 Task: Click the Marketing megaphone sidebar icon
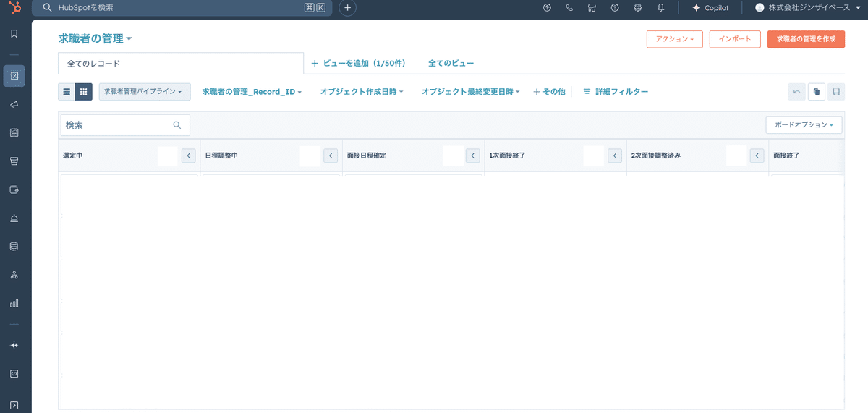click(14, 105)
